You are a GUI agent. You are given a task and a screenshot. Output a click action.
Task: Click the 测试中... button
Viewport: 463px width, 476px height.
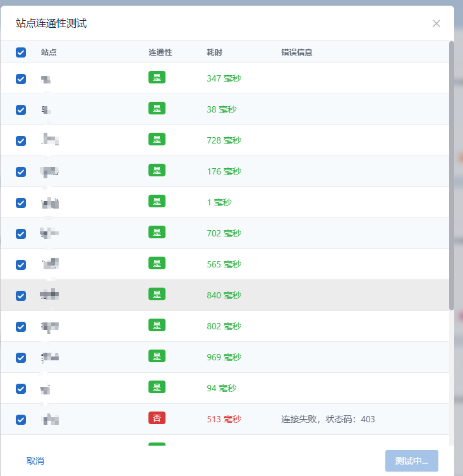412,461
